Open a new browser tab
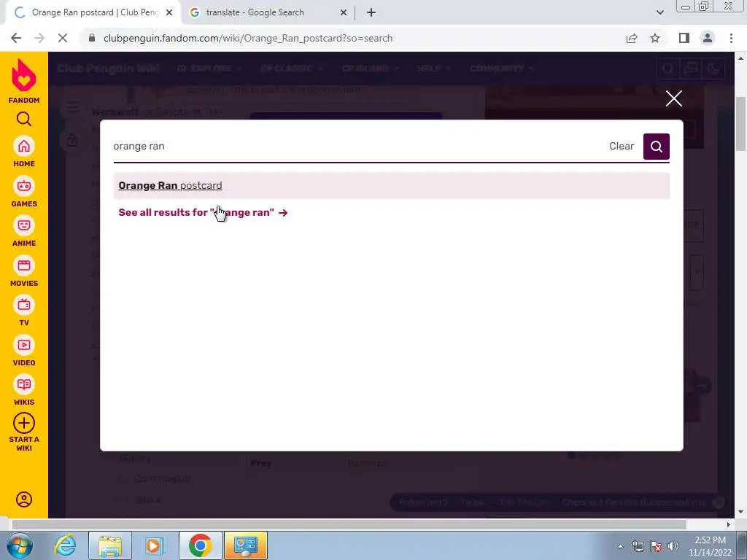 [x=371, y=12]
